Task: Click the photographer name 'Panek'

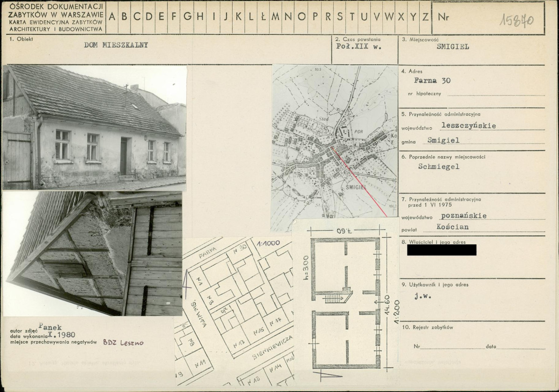Action: (50, 326)
